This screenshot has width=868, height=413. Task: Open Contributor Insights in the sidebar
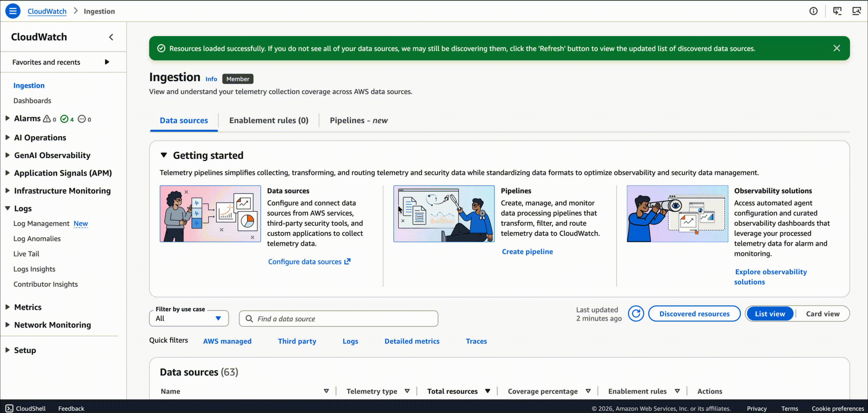point(46,284)
